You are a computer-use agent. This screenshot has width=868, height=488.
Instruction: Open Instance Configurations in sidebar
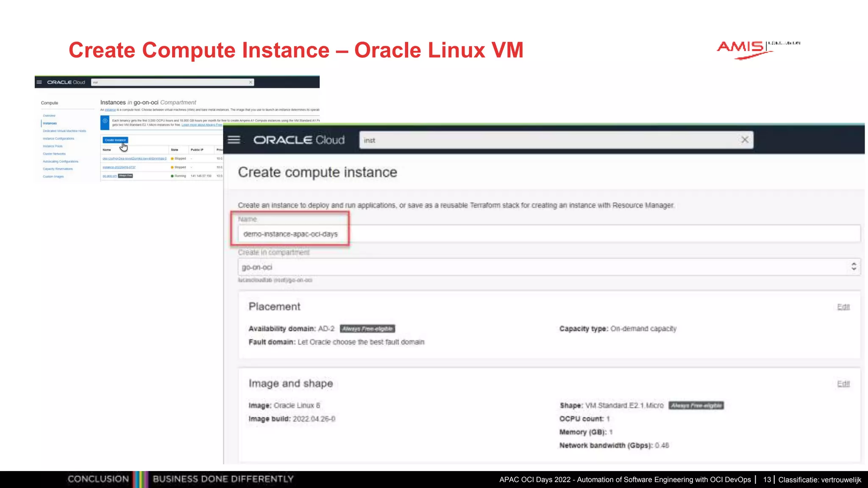coord(58,139)
